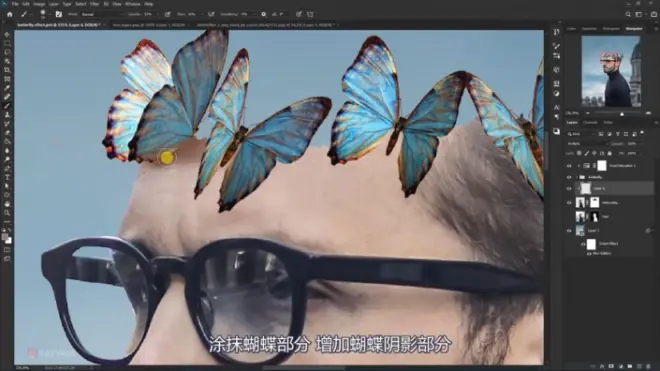Hide the Smart Filters effect
Image resolution: width=660 pixels, height=371 pixels.
(x=583, y=244)
